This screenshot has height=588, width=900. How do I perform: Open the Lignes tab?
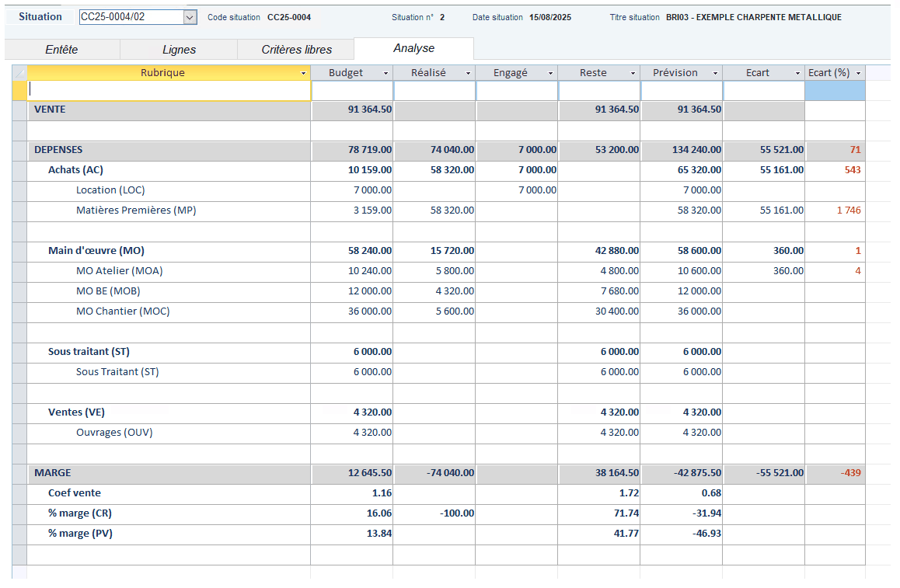[x=178, y=48]
